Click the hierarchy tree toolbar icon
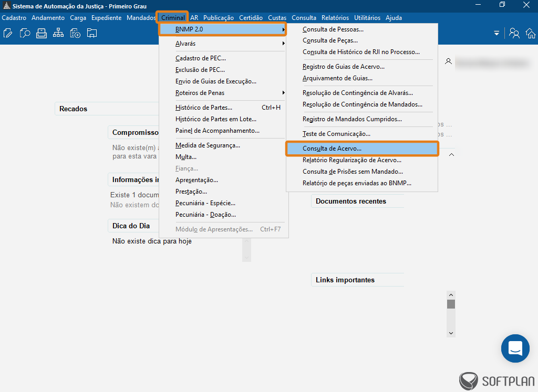The image size is (538, 392). [x=58, y=33]
